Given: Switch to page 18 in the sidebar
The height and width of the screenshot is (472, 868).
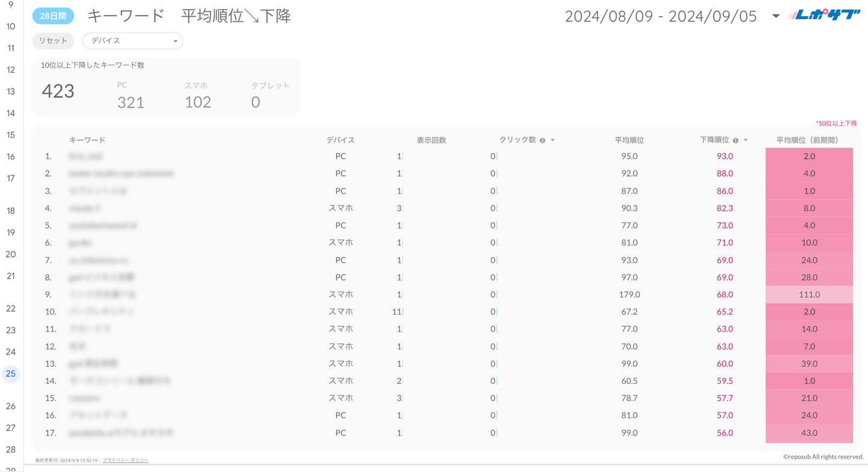Looking at the screenshot, I should pyautogui.click(x=11, y=211).
